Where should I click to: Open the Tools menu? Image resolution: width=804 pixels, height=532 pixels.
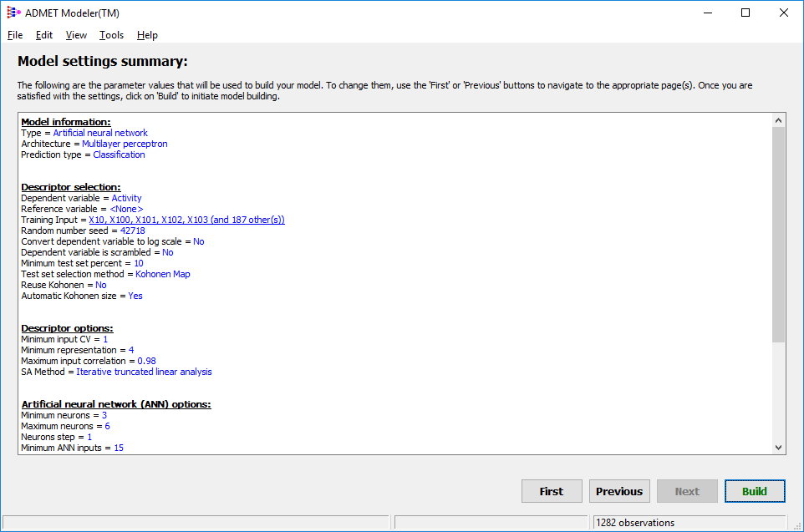tap(111, 35)
